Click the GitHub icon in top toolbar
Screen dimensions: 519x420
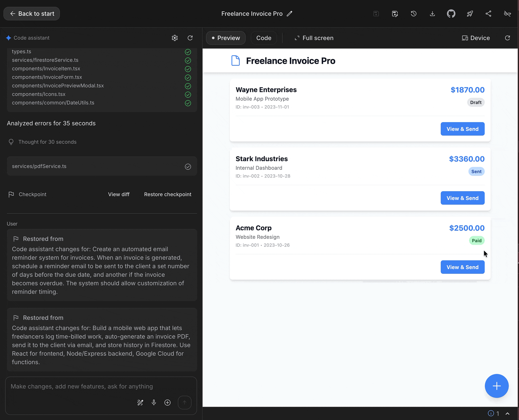451,14
